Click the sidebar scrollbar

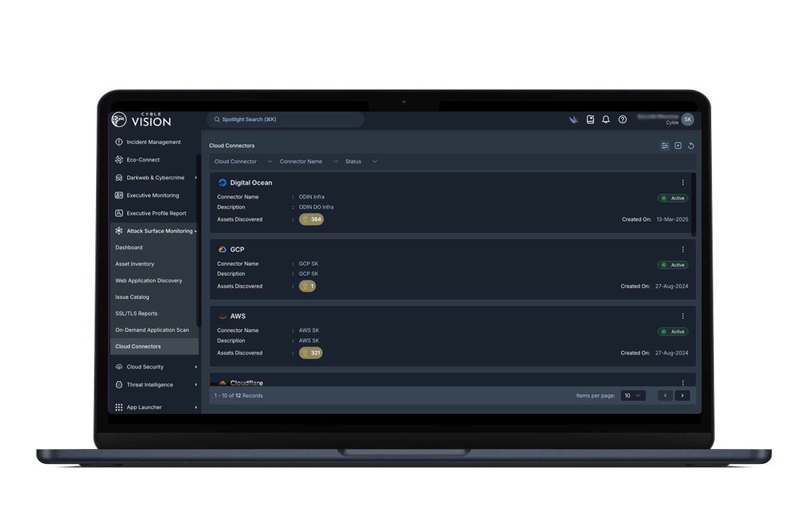198,241
